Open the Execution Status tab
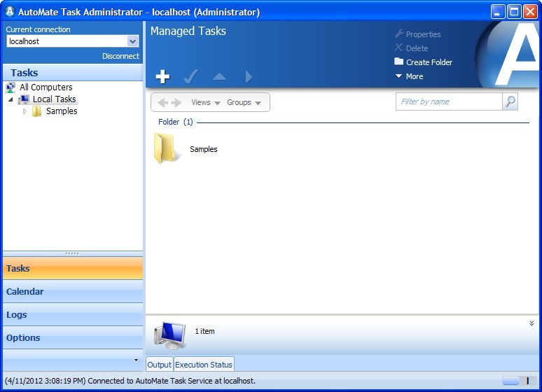 [x=204, y=365]
